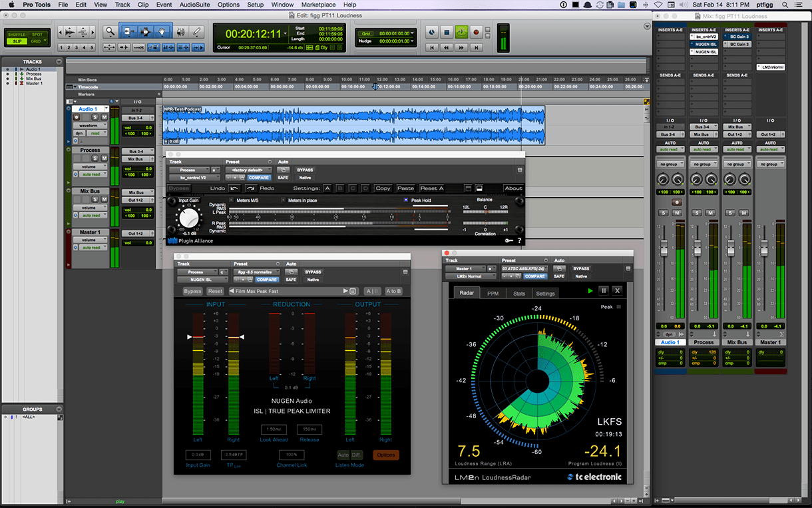Toggle Peak Hold checkbox in bx_control
Screen dimensions: 812x508
click(x=405, y=200)
